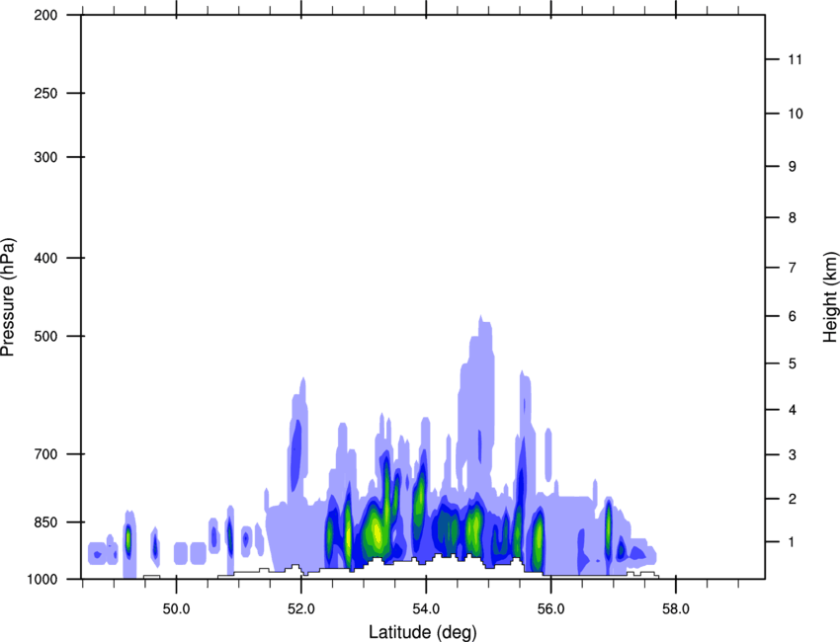
Task: Click the 56.0 latitude tick label
Action: click(x=550, y=609)
